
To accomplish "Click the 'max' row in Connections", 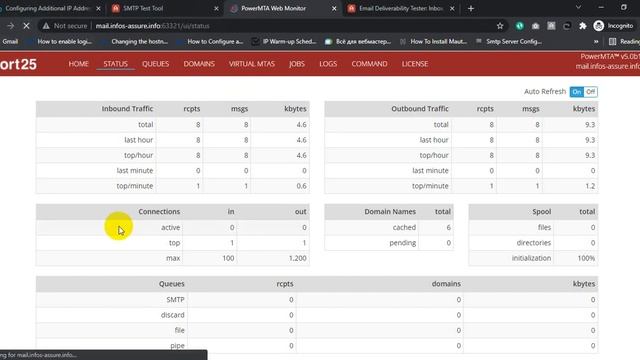I will click(173, 258).
